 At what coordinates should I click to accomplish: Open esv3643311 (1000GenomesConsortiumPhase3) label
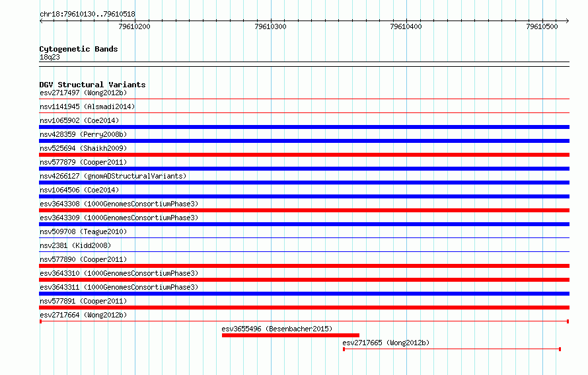click(x=119, y=287)
